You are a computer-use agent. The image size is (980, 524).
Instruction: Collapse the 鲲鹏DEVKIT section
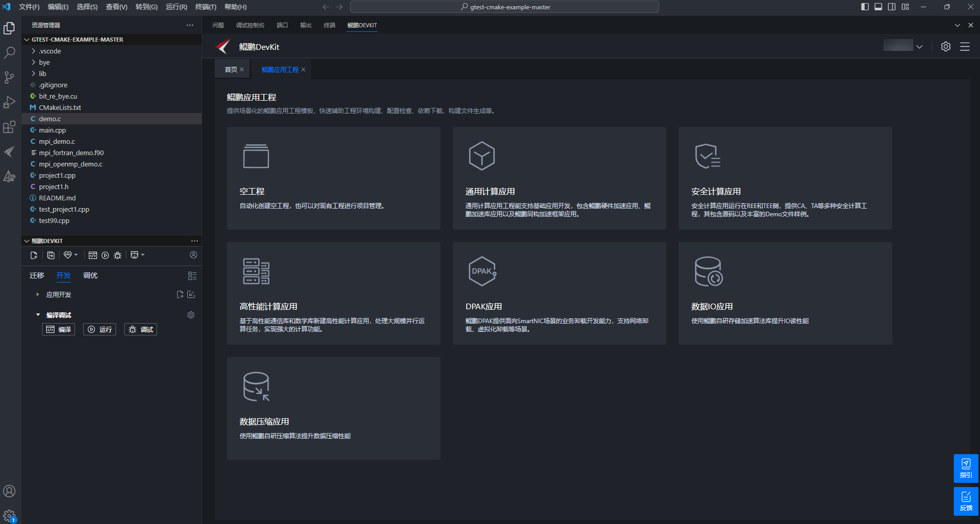pyautogui.click(x=27, y=241)
